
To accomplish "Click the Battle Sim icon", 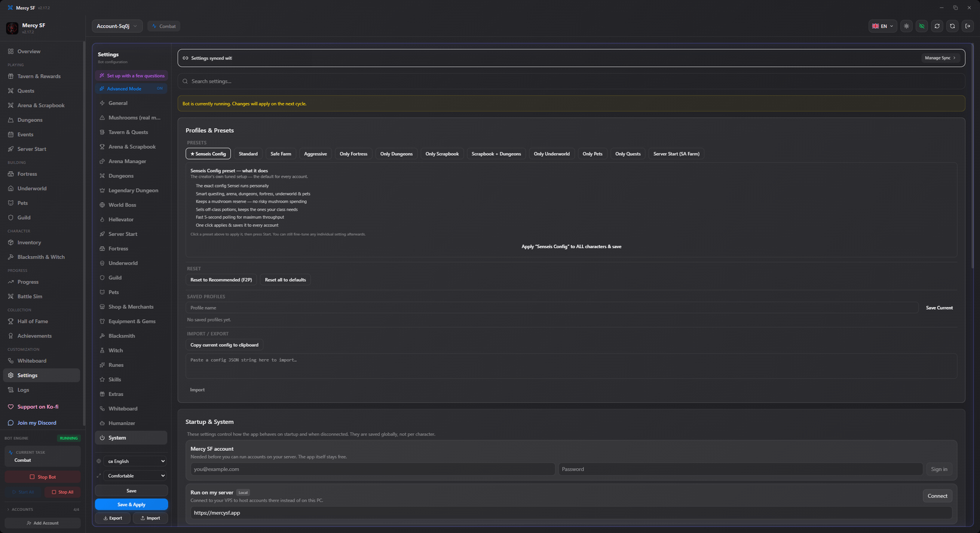I will pyautogui.click(x=10, y=297).
